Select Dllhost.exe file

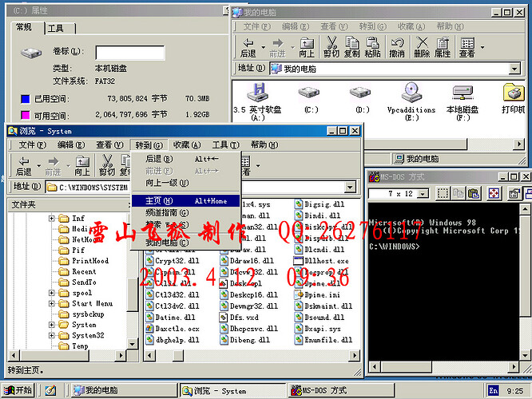coord(321,261)
